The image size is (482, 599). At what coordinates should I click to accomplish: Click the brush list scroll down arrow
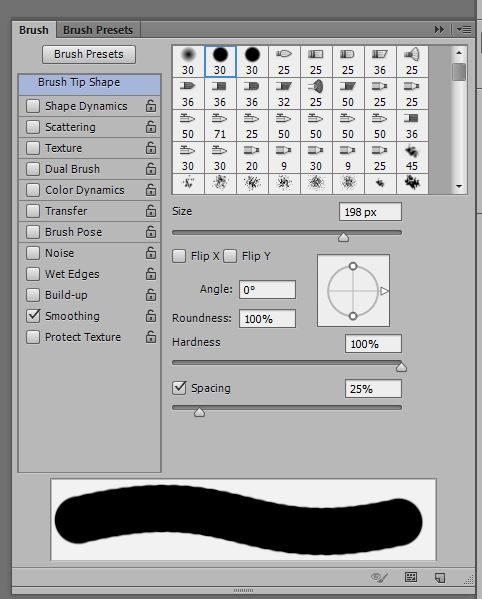coord(459,186)
